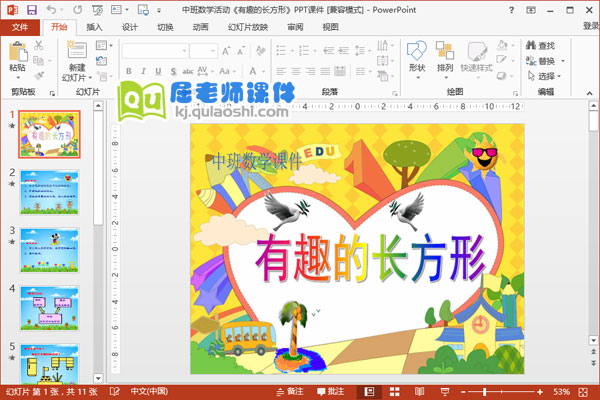
Task: Click the Find binoculars icon
Action: (531, 45)
